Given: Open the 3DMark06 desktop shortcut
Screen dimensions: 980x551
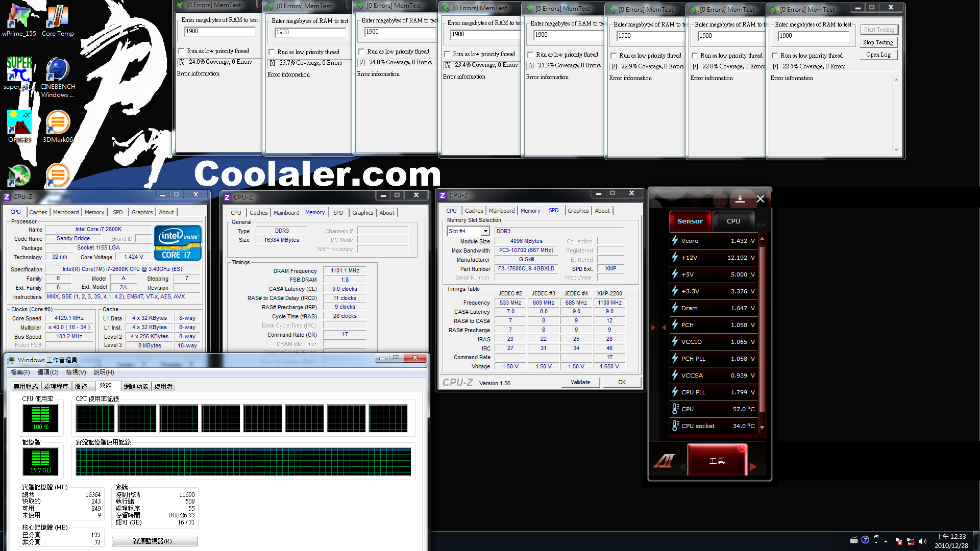Looking at the screenshot, I should [x=58, y=127].
